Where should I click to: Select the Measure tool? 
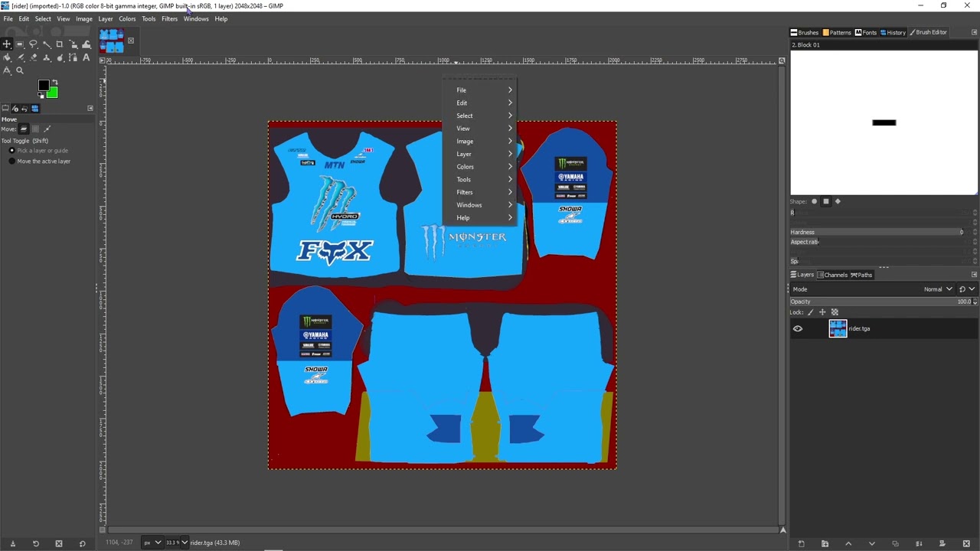7,70
